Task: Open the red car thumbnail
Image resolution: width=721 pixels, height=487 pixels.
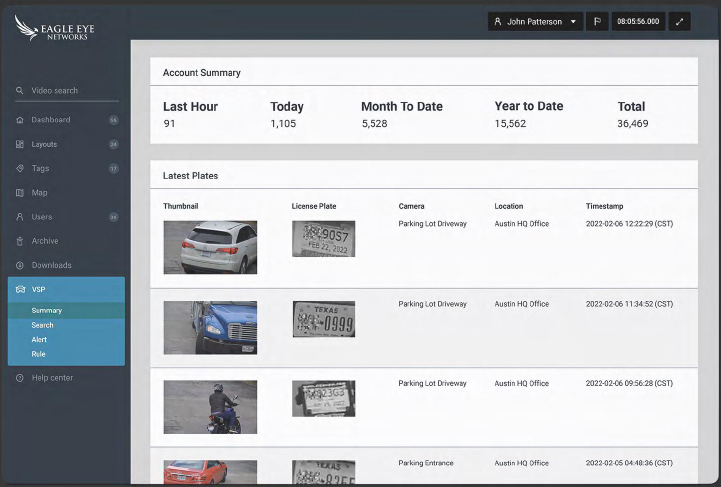Action: (x=210, y=472)
